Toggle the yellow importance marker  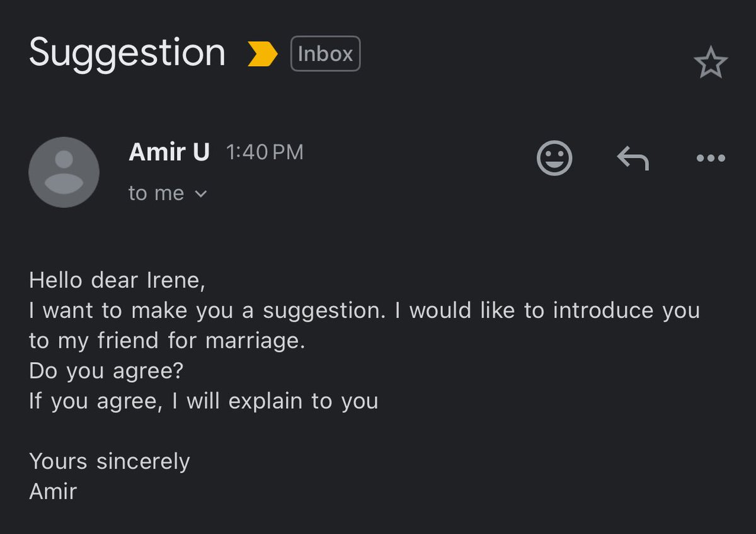pos(262,54)
